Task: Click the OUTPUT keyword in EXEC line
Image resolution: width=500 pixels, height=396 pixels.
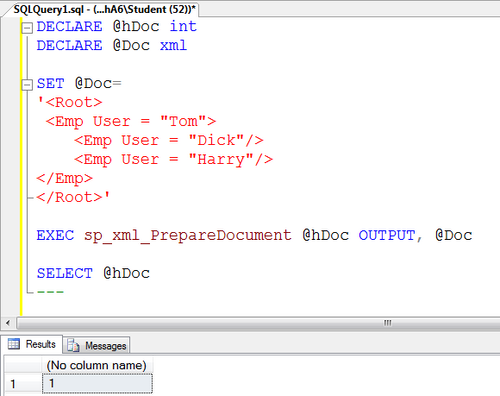Action: (x=387, y=235)
